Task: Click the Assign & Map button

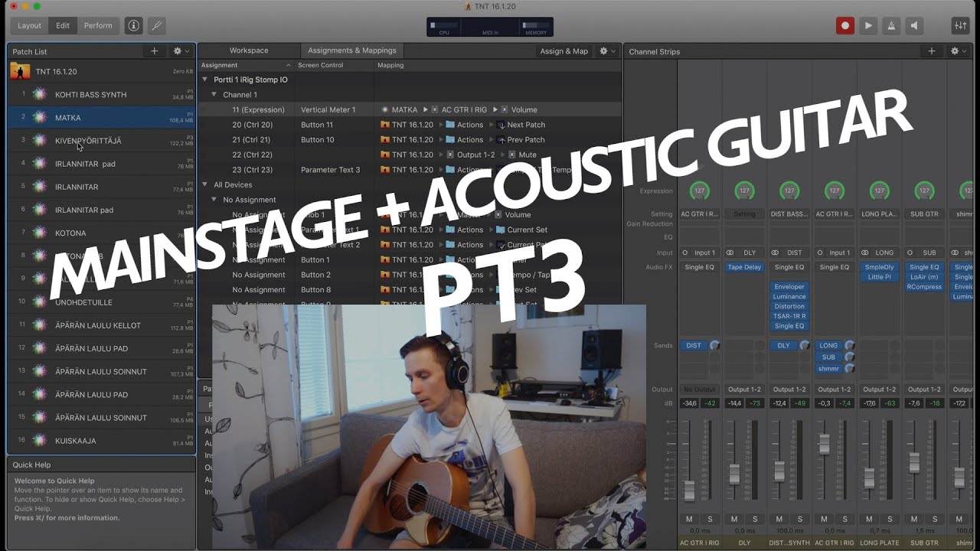Action: coord(564,51)
